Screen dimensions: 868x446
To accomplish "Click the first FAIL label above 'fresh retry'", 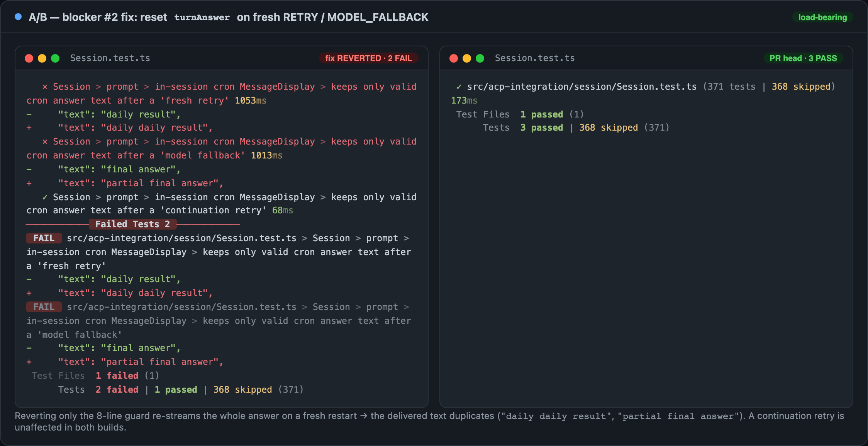I will 44,238.
